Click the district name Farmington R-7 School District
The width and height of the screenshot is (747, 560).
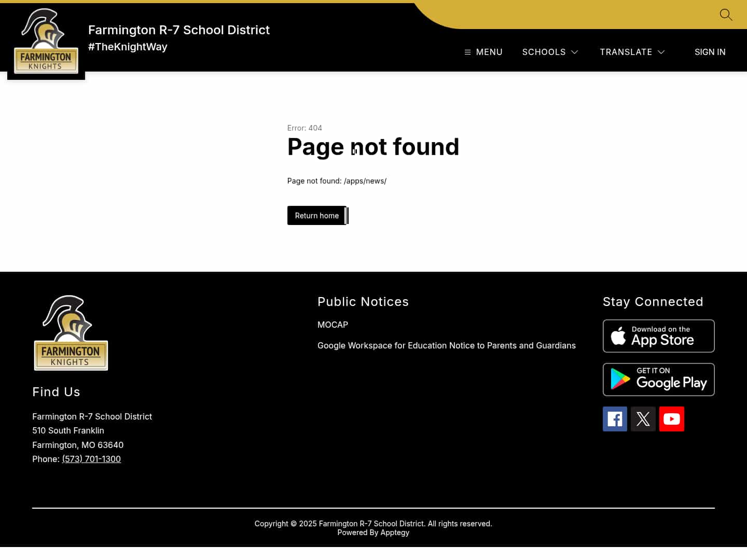179,30
